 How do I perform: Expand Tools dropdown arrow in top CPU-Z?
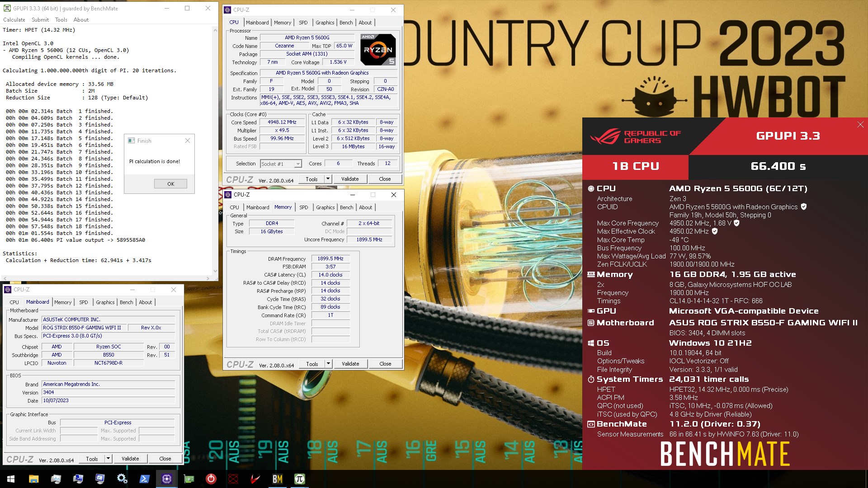coord(328,179)
